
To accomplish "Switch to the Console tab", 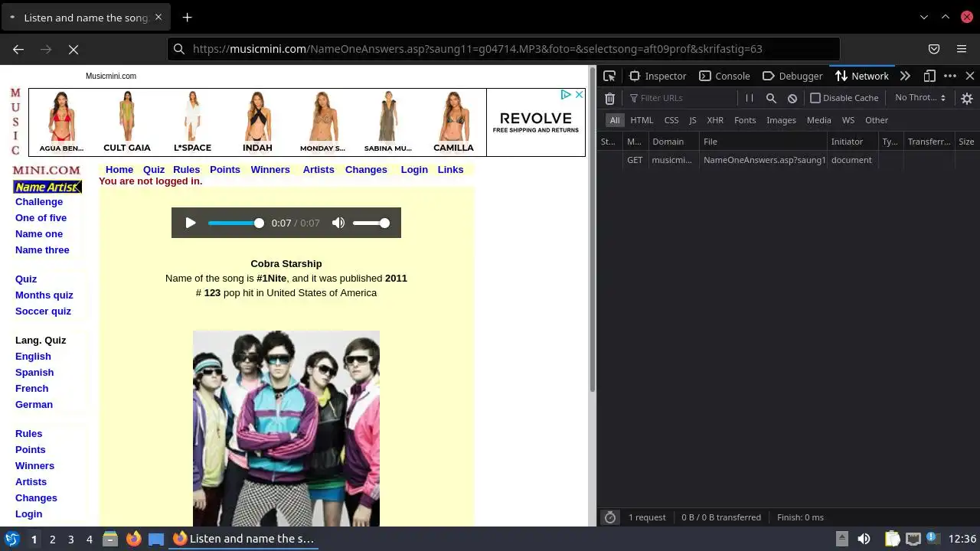I will click(x=724, y=76).
